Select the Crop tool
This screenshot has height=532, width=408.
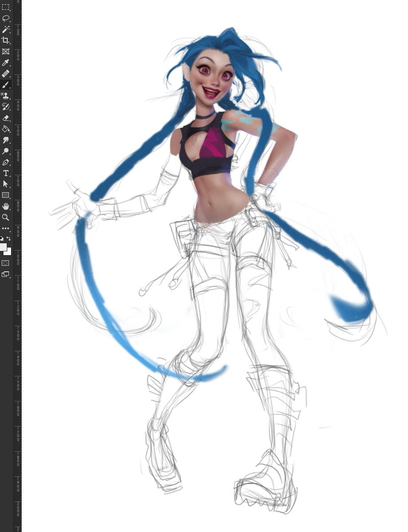point(5,40)
